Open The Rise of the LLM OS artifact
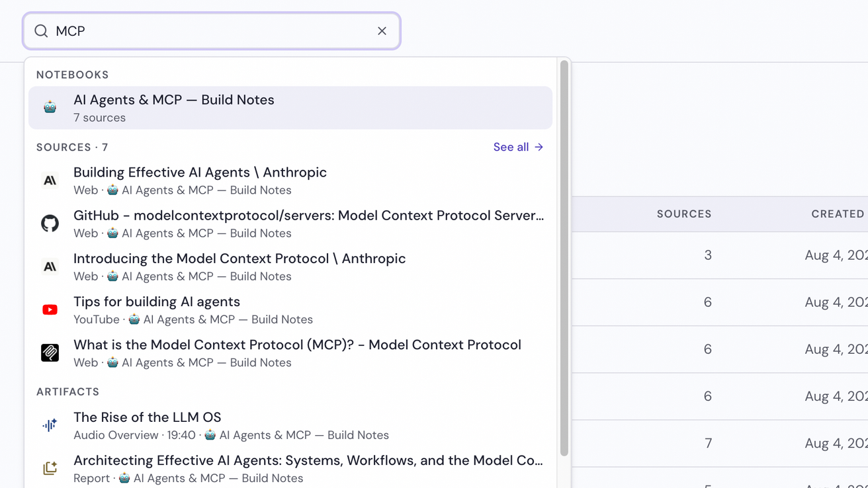 point(148,417)
